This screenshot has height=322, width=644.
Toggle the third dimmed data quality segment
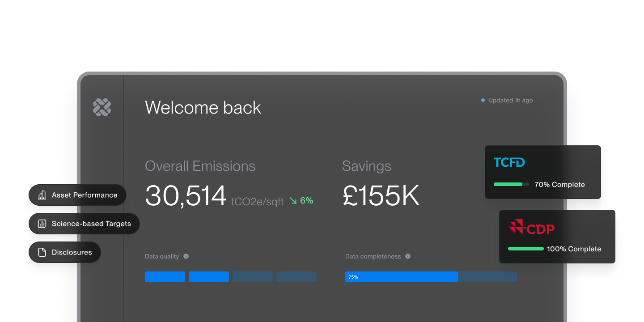tap(252, 277)
